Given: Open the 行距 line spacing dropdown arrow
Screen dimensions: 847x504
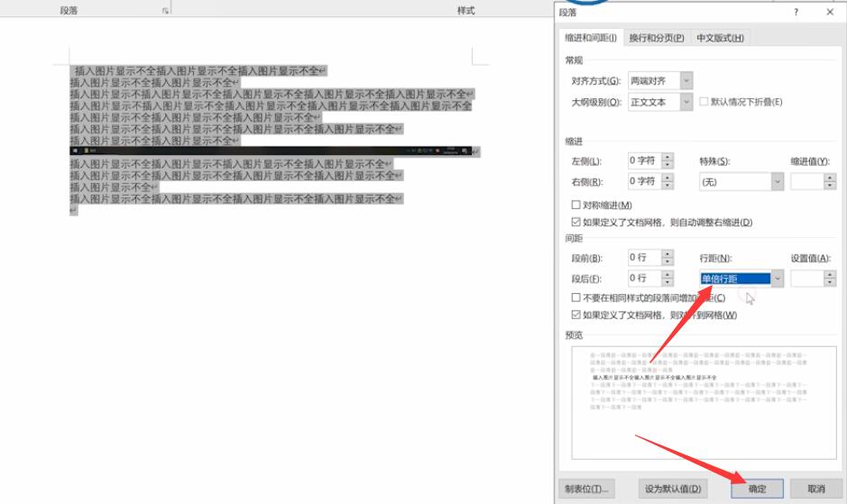Looking at the screenshot, I should click(778, 279).
